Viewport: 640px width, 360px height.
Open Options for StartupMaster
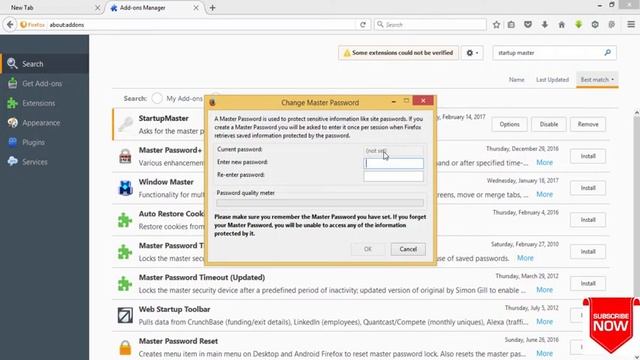tap(509, 124)
